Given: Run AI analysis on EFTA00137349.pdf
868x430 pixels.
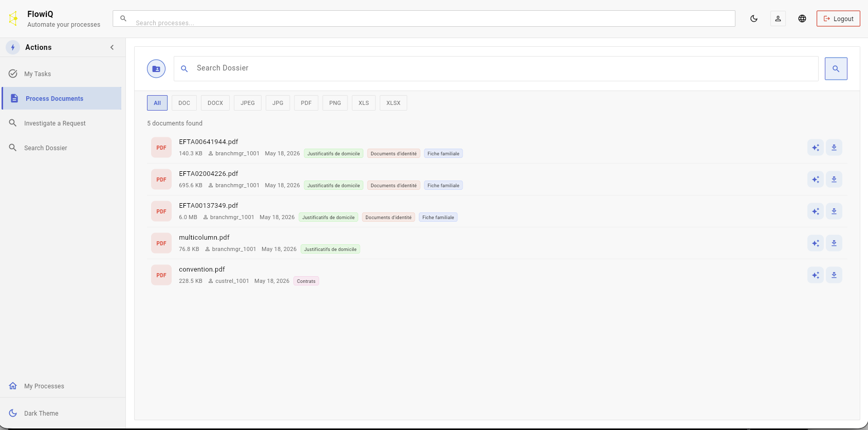Looking at the screenshot, I should tap(816, 211).
